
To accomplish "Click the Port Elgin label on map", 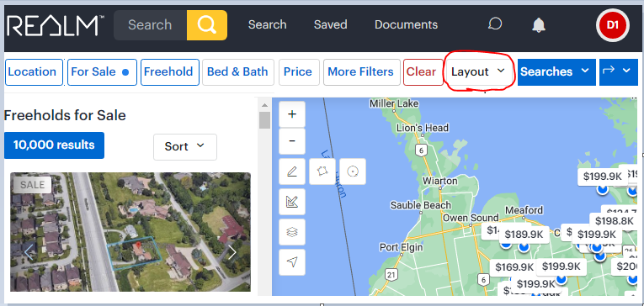I will point(401,248).
